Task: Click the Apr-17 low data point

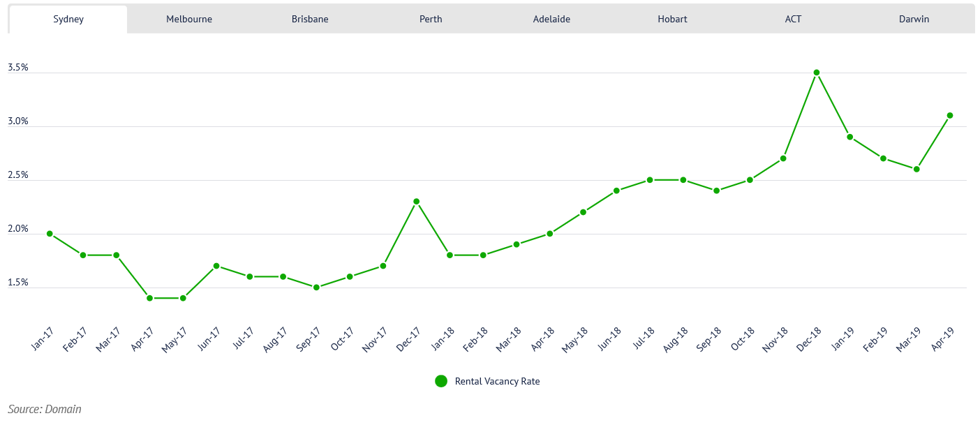Action: click(x=149, y=298)
